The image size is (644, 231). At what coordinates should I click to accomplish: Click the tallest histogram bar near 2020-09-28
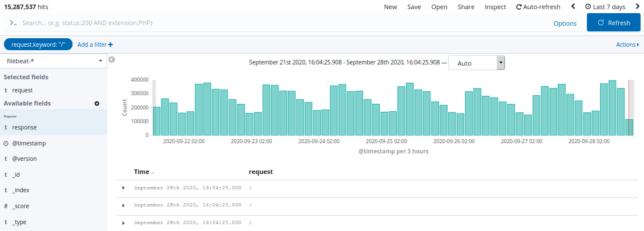click(612, 108)
